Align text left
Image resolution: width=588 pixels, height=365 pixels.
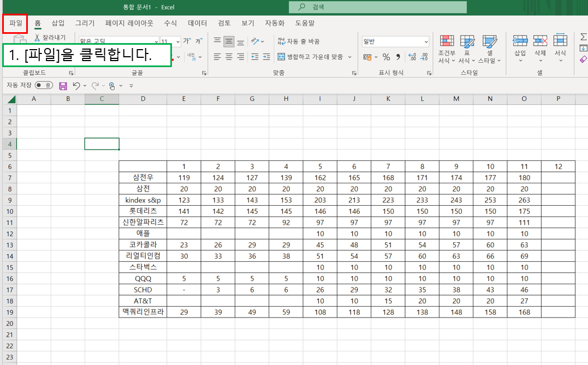[217, 57]
